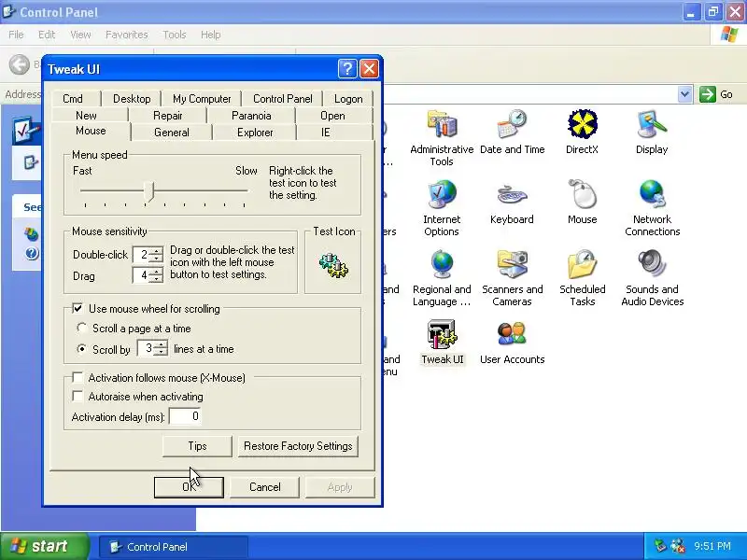Open the Tools menu
Viewport: 747px width, 560px height.
[175, 35]
